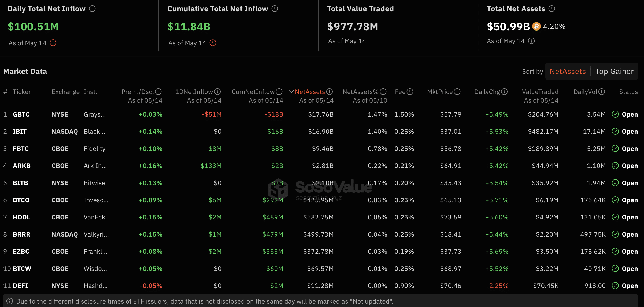Click BTCO market price $65.13
The height and width of the screenshot is (307, 644).
coord(450,200)
